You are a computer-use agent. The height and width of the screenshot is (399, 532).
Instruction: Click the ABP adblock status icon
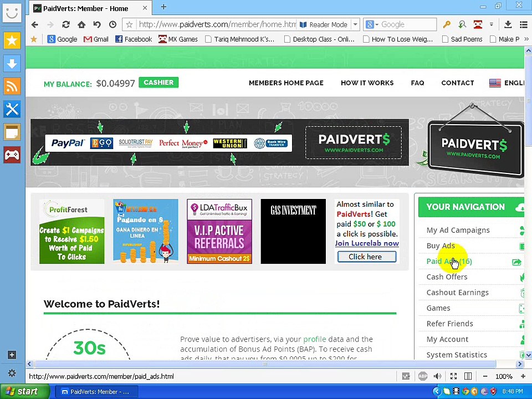click(x=423, y=376)
